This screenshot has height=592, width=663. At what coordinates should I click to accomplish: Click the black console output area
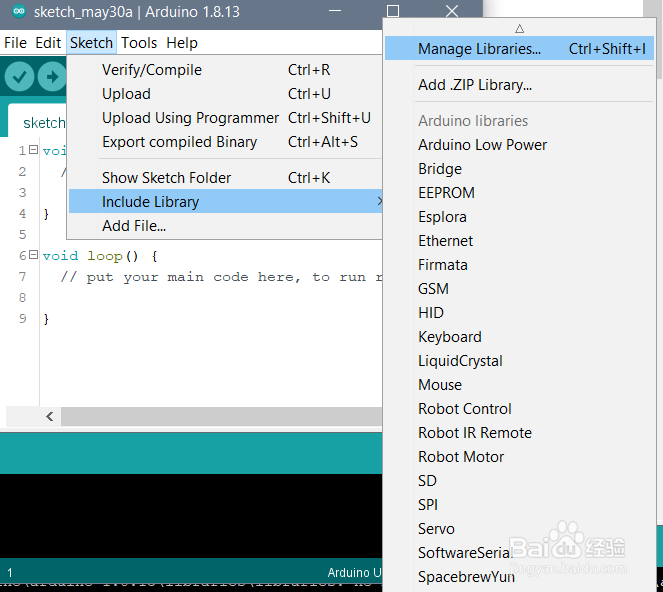(x=191, y=516)
